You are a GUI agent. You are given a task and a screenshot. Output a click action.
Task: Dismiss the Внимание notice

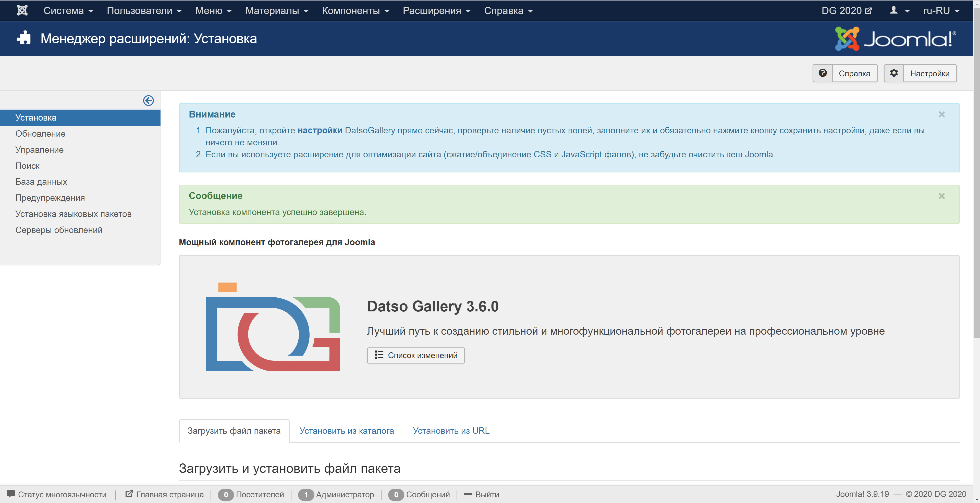pyautogui.click(x=941, y=114)
